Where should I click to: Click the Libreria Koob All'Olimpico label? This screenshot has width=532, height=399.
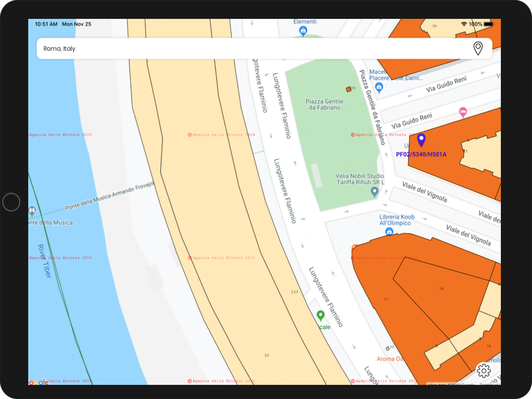pos(397,220)
